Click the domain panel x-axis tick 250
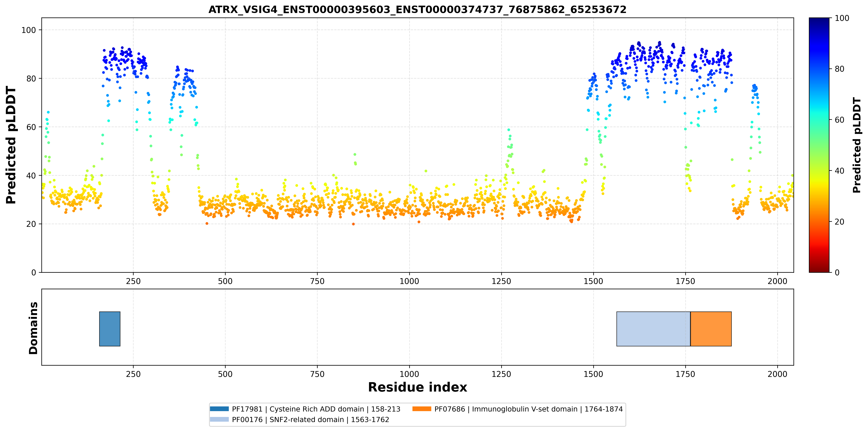The width and height of the screenshot is (868, 432). tap(133, 374)
